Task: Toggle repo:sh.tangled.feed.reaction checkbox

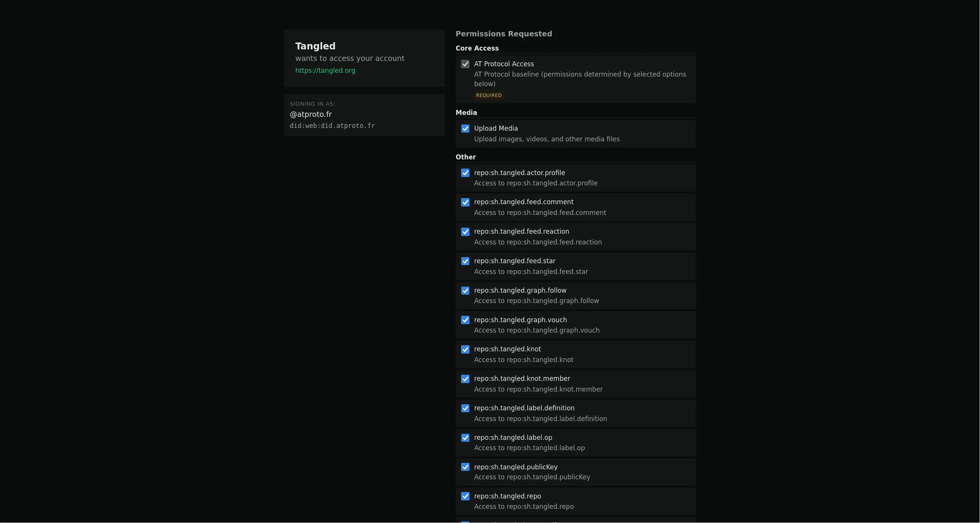Action: pyautogui.click(x=465, y=232)
